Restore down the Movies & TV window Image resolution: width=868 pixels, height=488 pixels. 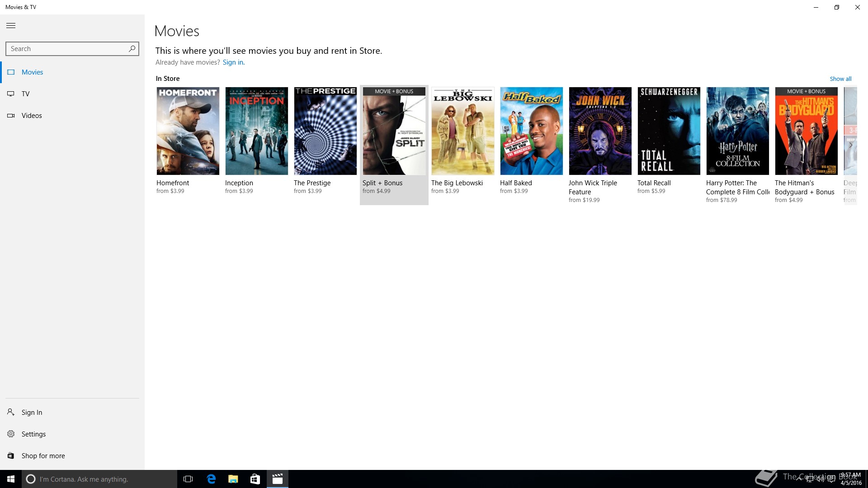point(837,7)
